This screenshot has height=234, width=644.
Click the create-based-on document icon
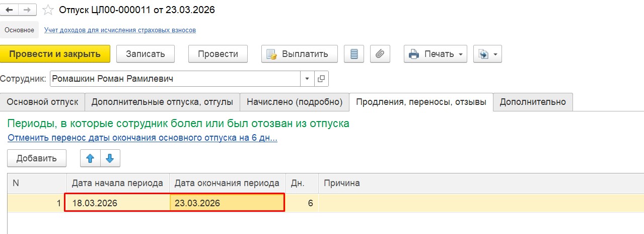[x=484, y=54]
